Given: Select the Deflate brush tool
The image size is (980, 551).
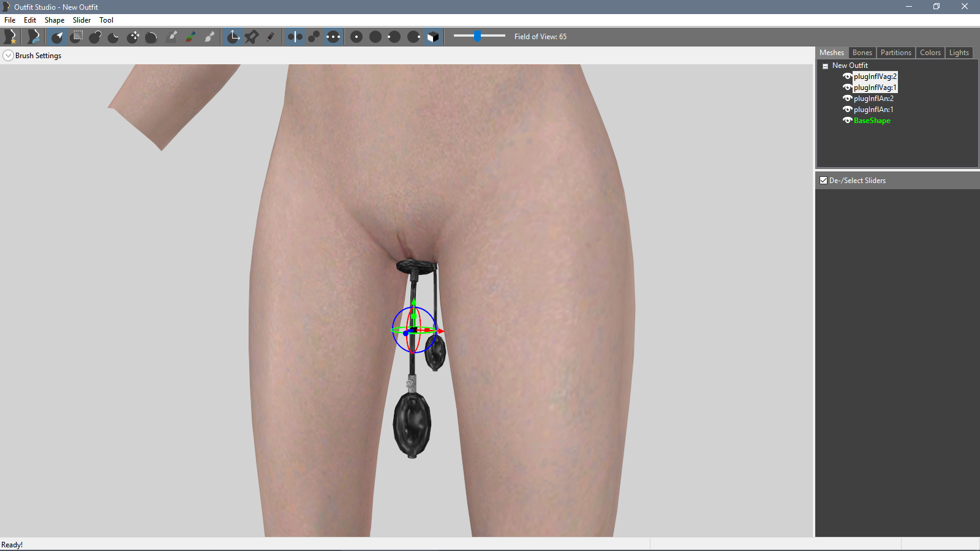Looking at the screenshot, I should pyautogui.click(x=114, y=37).
